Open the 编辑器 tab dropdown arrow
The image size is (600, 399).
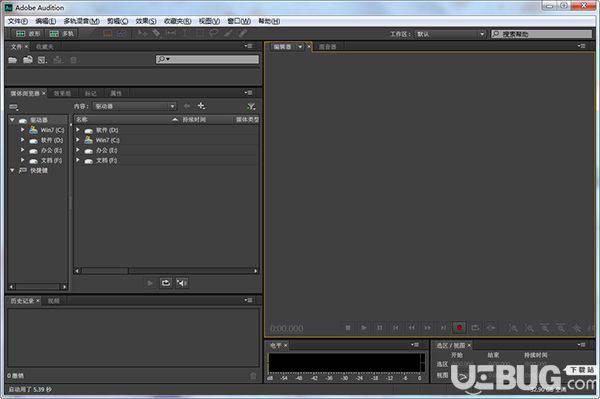tap(300, 47)
